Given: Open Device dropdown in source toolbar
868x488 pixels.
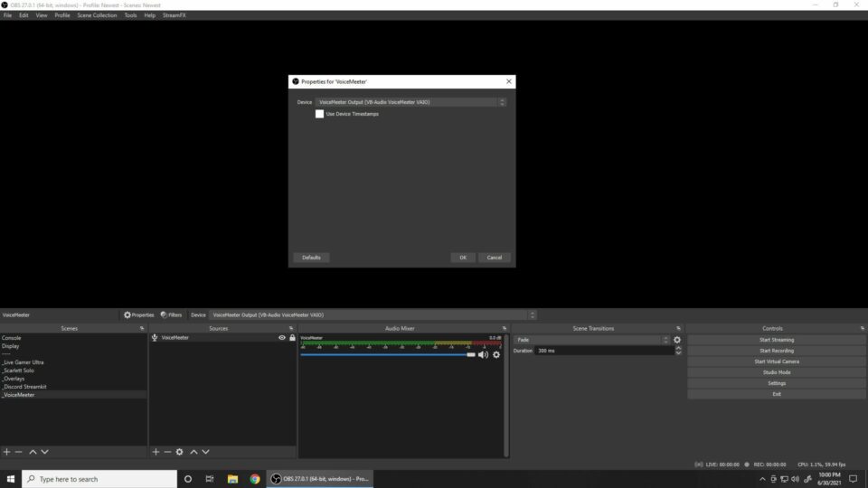Looking at the screenshot, I should pyautogui.click(x=373, y=314).
